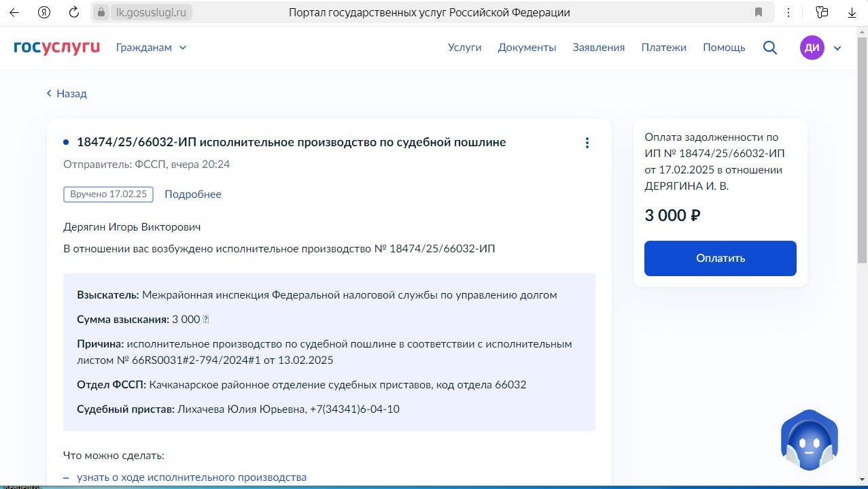The image size is (868, 489).
Task: Click the name Дерягин Игорь Викторович
Action: (132, 226)
